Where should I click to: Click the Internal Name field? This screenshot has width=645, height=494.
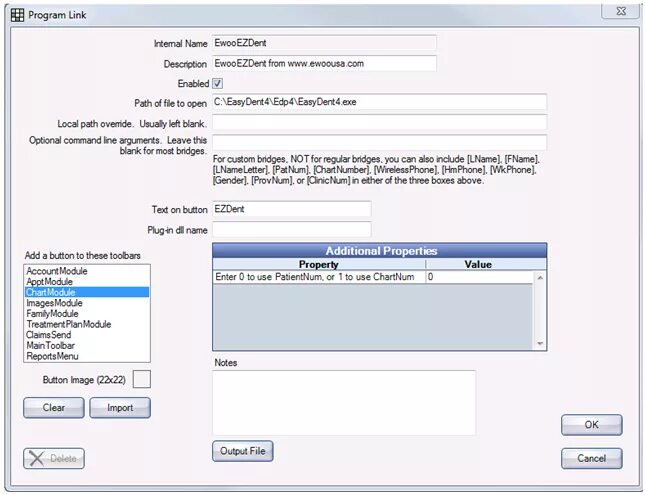[x=324, y=43]
